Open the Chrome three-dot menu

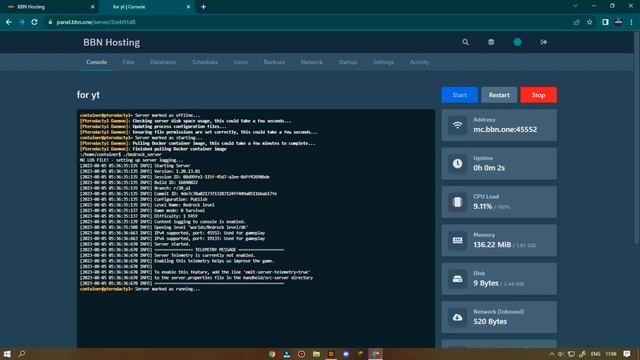coord(631,22)
